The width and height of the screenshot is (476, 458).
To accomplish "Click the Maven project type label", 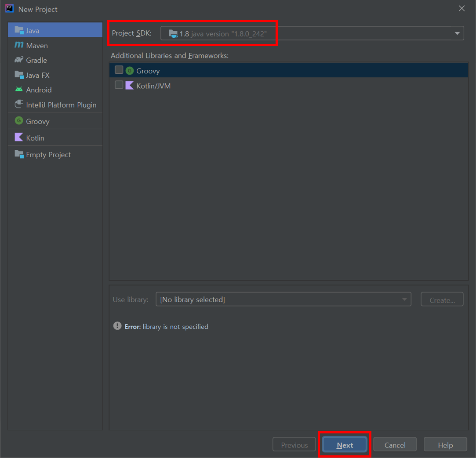I will click(37, 46).
